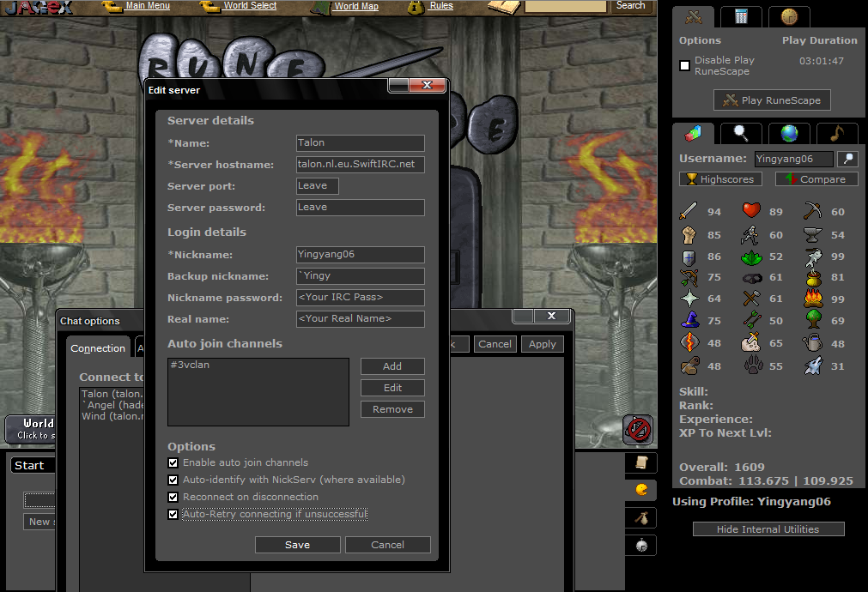Open World Select in top bar

click(x=250, y=5)
